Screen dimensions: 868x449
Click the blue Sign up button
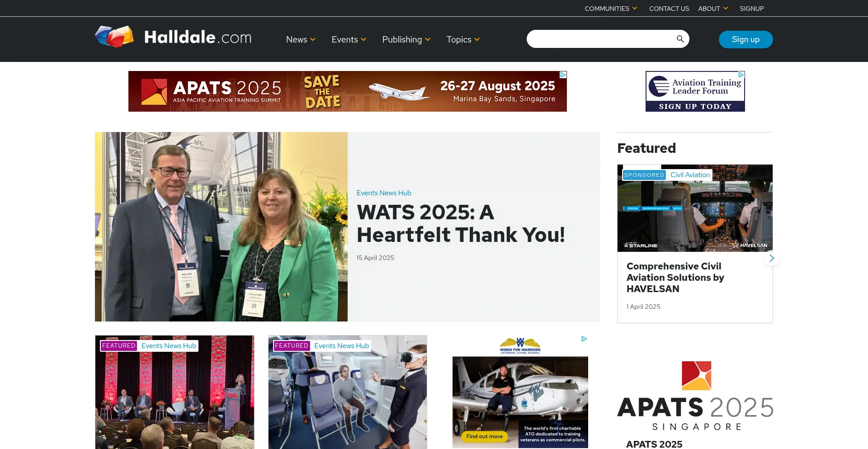(x=745, y=39)
